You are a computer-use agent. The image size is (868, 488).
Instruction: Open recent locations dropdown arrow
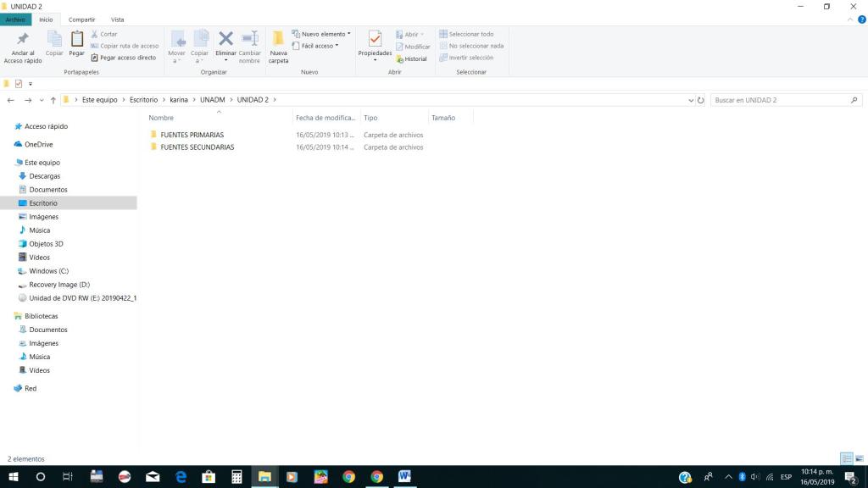(x=42, y=100)
